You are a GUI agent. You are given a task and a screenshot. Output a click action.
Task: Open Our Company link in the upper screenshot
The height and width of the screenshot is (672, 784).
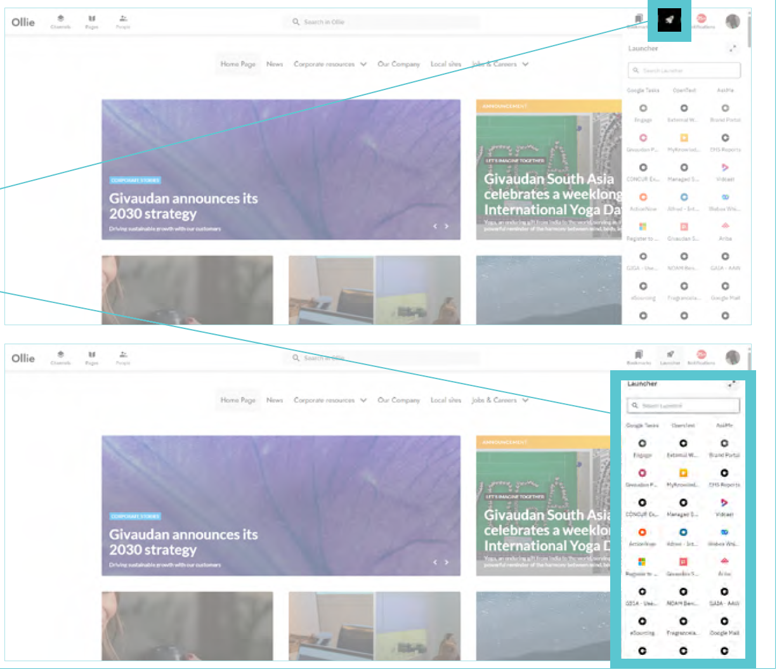(398, 64)
